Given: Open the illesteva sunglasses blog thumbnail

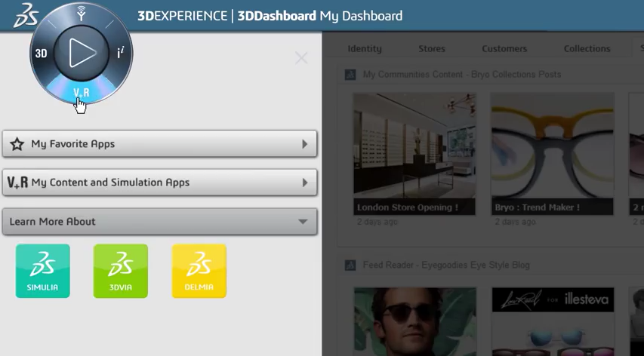Looking at the screenshot, I should pyautogui.click(x=553, y=322).
